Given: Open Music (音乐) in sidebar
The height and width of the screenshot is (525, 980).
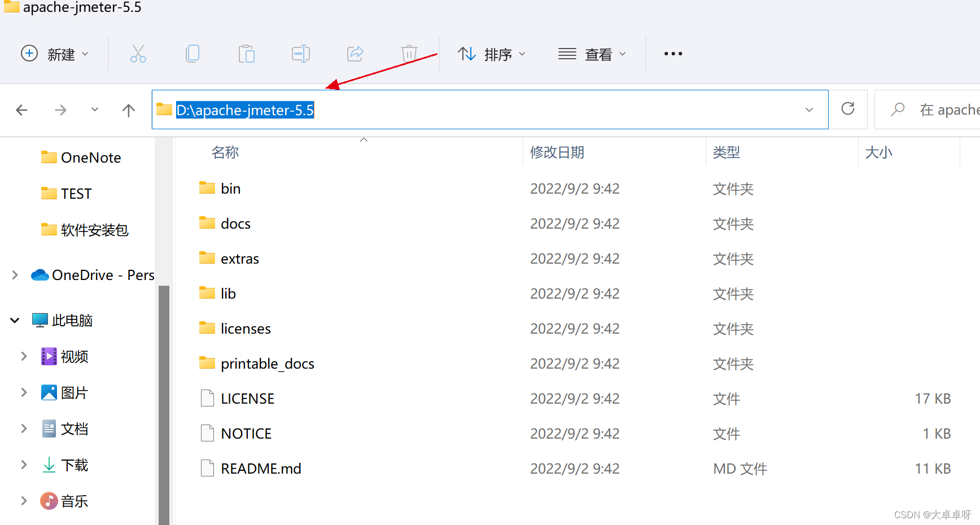Looking at the screenshot, I should 64,501.
